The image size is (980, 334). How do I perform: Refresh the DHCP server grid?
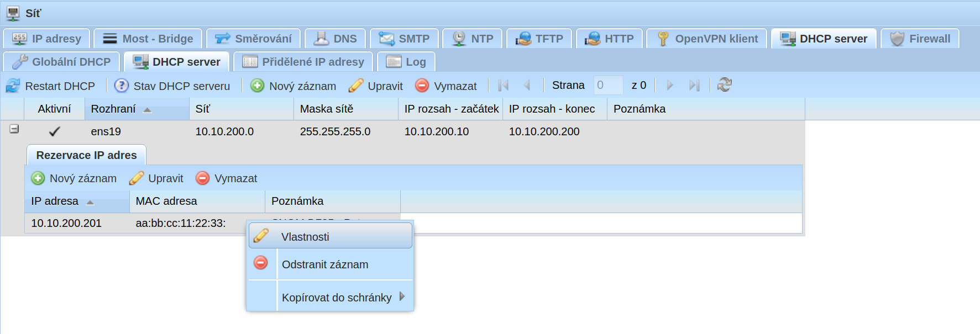724,85
